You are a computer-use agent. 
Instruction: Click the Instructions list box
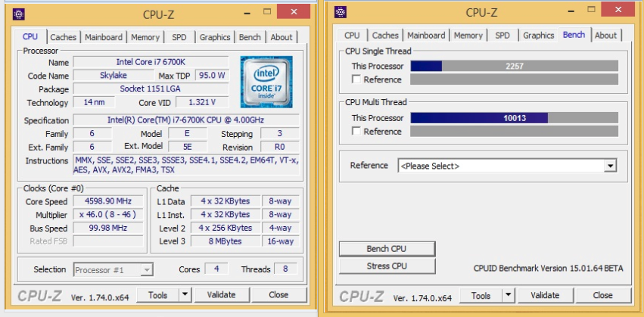tap(186, 165)
